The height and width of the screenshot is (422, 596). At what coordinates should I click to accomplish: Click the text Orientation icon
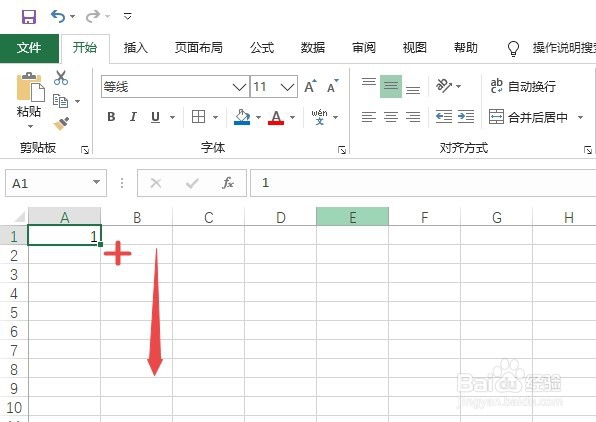click(444, 86)
